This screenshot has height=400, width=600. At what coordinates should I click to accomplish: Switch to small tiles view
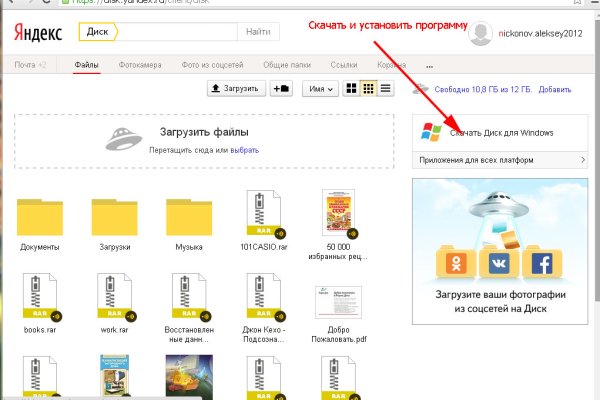pos(368,89)
